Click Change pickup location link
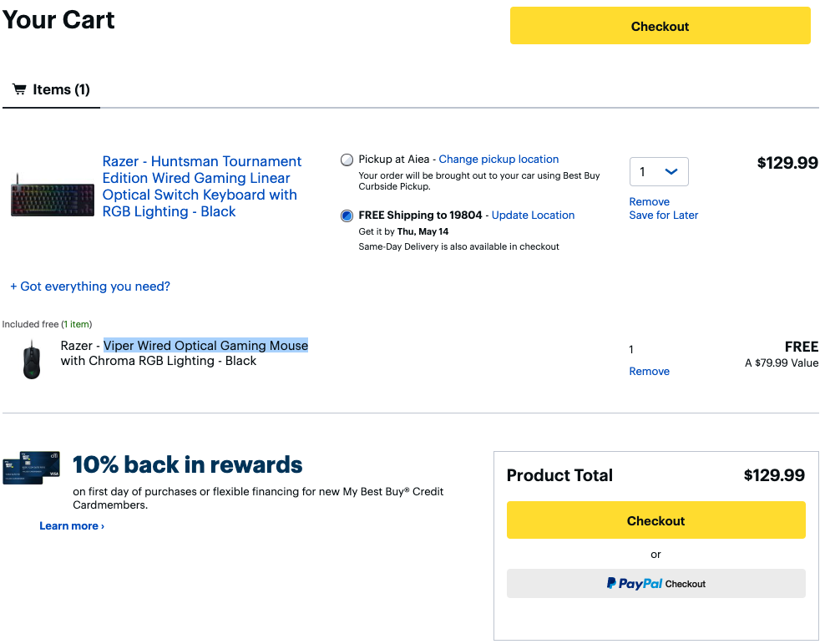 pos(499,160)
